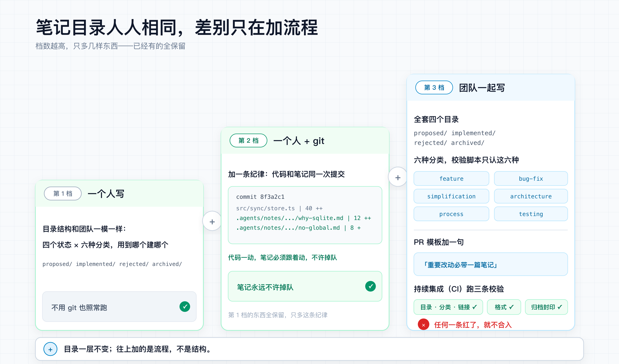619x364 pixels.
Task: Click the 第 1 档的东西全保留 footnote
Action: (278, 315)
